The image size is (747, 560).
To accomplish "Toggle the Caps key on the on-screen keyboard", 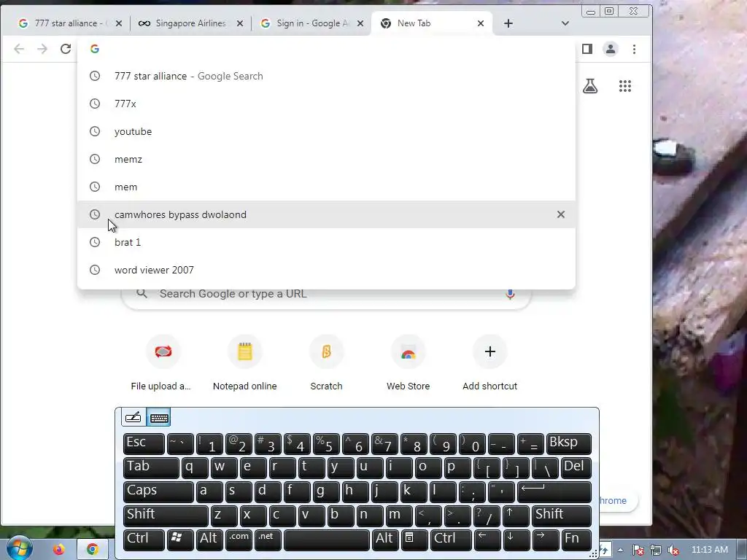I will [158, 492].
